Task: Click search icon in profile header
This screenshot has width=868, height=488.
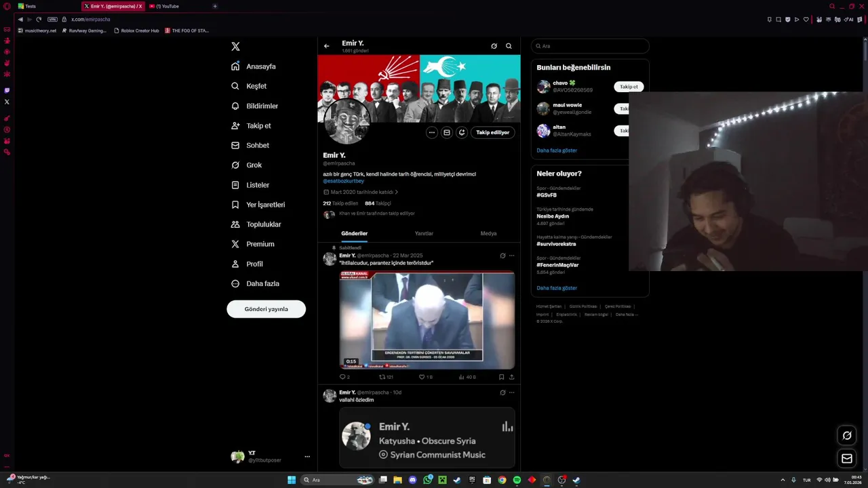Action: (x=509, y=46)
